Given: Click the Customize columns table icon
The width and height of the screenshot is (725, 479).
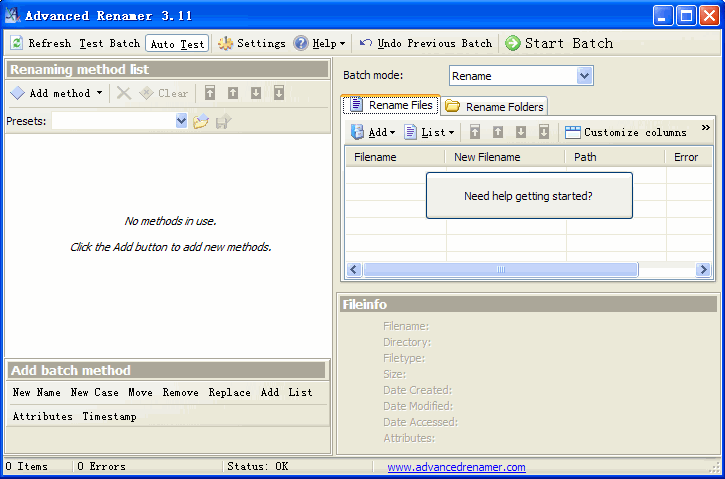Looking at the screenshot, I should pyautogui.click(x=573, y=133).
